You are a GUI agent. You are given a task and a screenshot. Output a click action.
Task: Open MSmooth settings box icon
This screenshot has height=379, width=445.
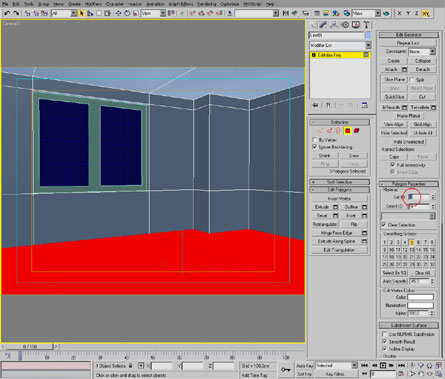click(x=404, y=107)
